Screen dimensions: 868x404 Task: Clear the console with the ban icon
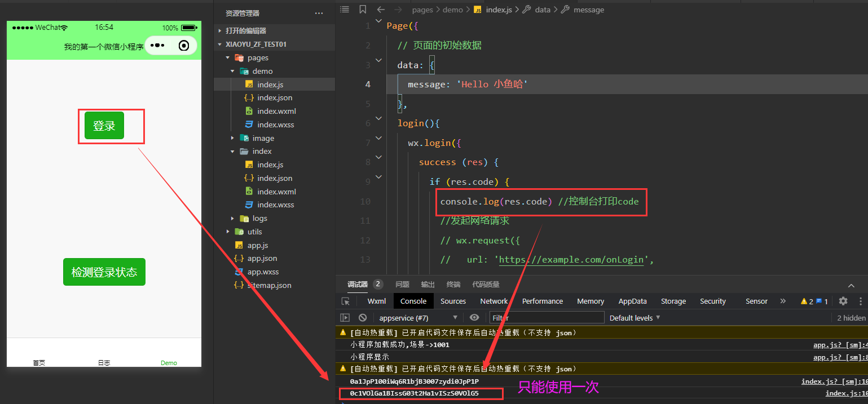tap(363, 318)
